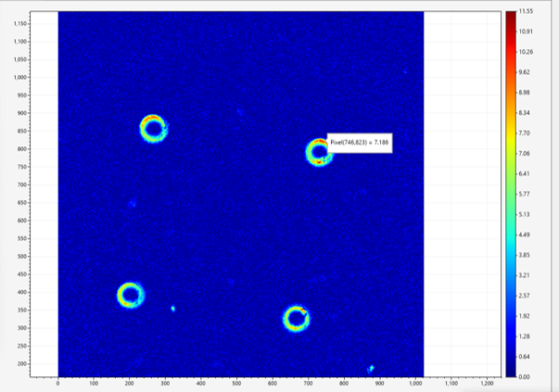Viewport: 559px width, 392px height.
Task: Click the small bright spot near bottom edge
Action: tap(371, 369)
